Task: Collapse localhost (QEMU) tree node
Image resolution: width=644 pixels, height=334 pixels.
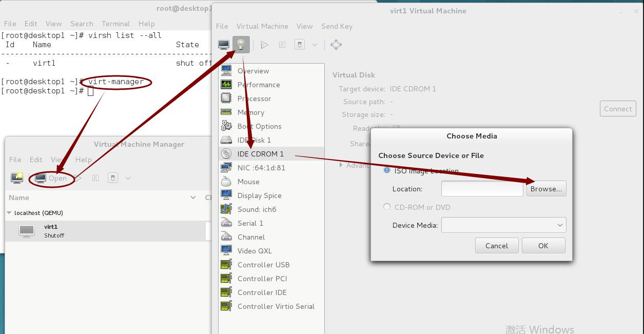Action: 9,212
